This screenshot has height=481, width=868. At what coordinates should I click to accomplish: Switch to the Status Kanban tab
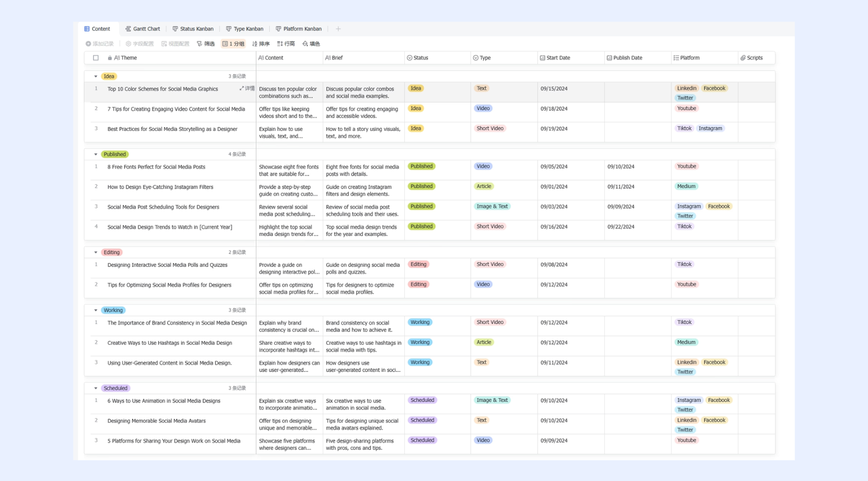point(193,29)
